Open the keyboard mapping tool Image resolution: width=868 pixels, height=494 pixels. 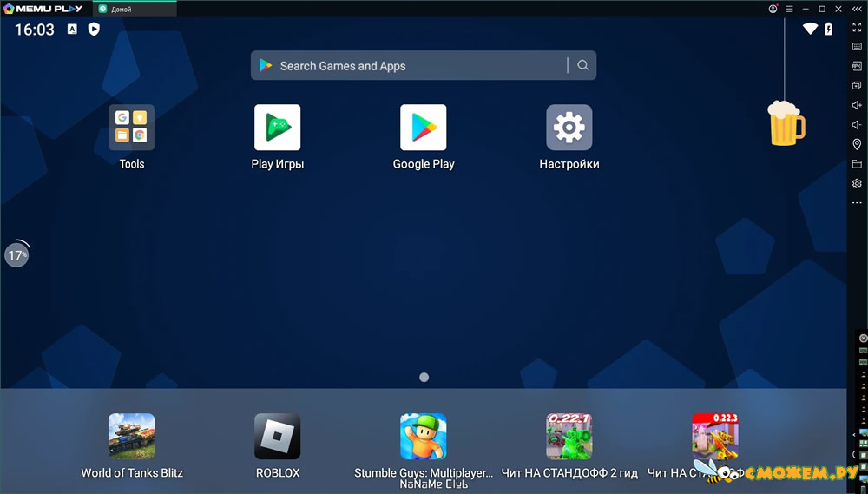pos(857,47)
